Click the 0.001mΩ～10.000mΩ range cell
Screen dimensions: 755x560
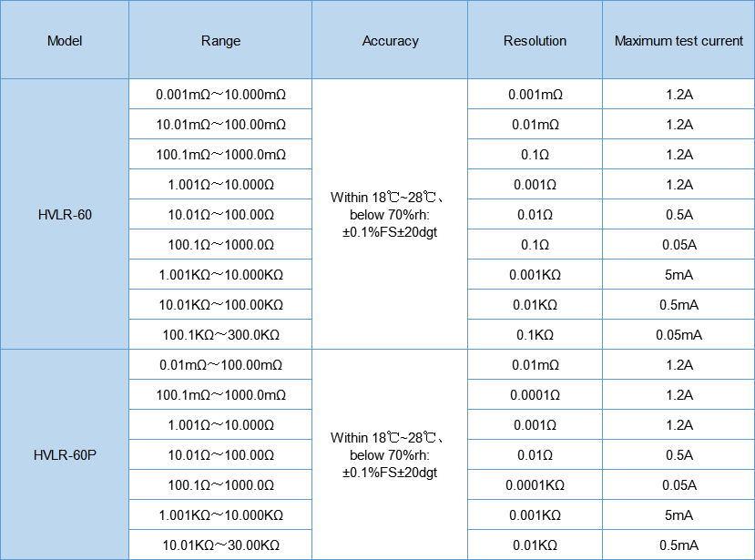coord(220,94)
